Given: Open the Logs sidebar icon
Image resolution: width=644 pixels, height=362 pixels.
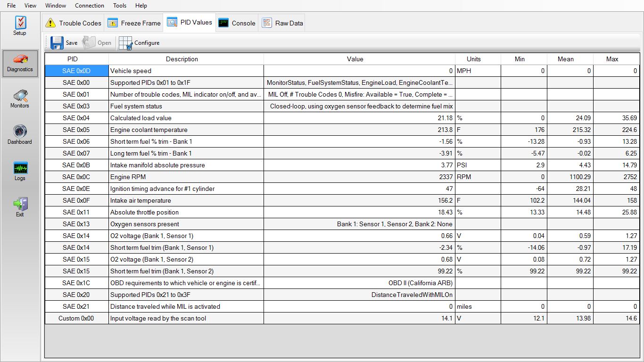Looking at the screenshot, I should (x=20, y=169).
